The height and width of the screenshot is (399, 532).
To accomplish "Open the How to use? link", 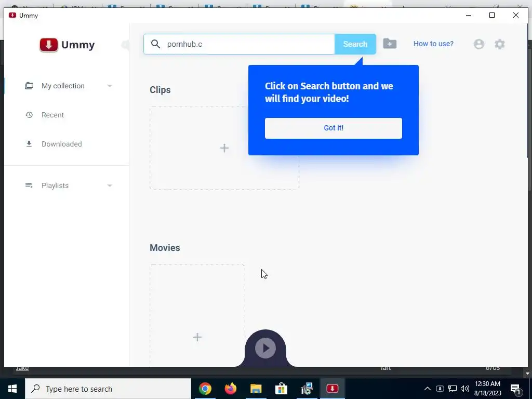I will point(433,44).
